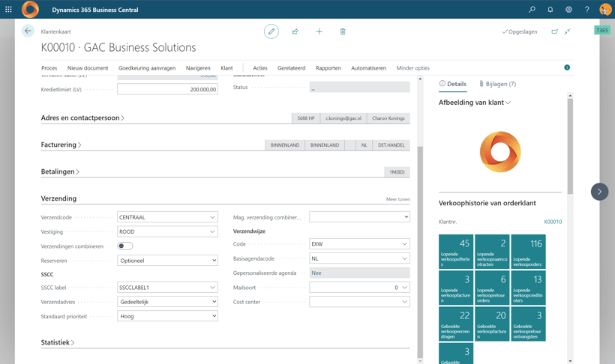Click the share icon

(x=295, y=31)
